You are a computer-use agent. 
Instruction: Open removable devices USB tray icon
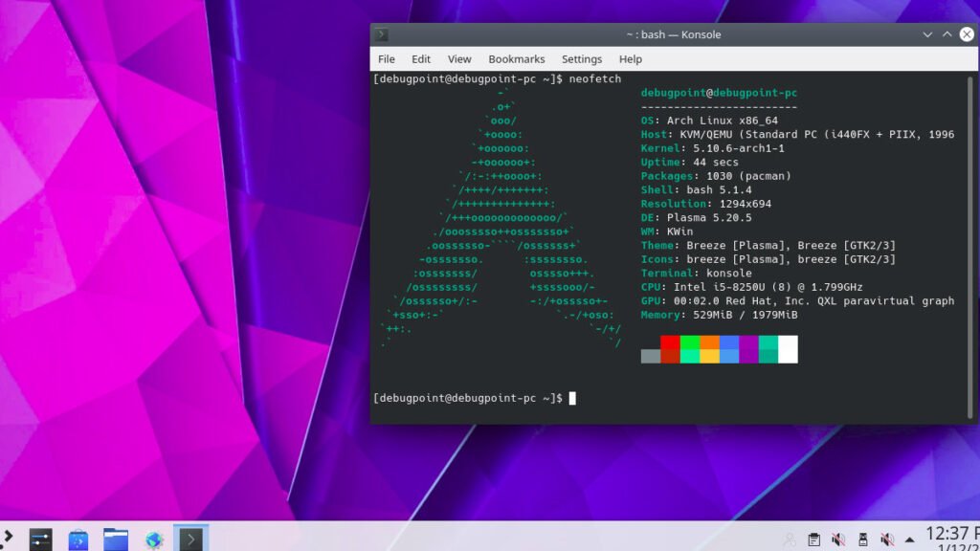[862, 540]
